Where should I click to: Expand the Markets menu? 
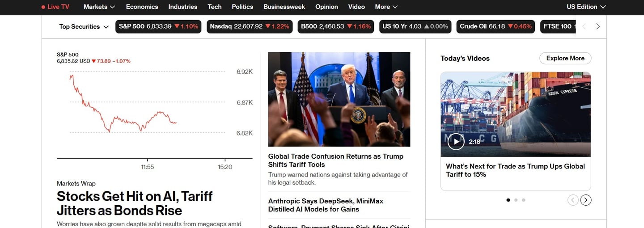pyautogui.click(x=99, y=7)
